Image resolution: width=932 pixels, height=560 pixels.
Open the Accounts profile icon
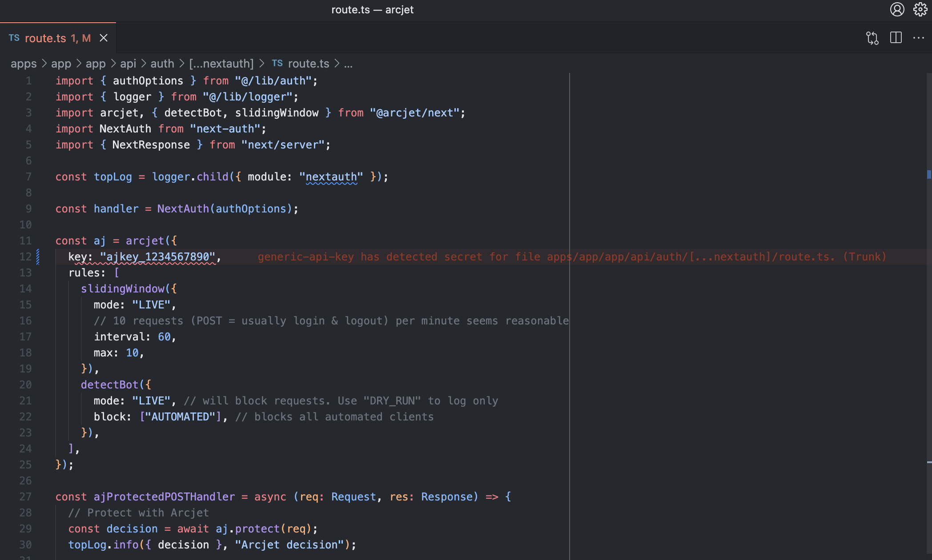(x=897, y=9)
